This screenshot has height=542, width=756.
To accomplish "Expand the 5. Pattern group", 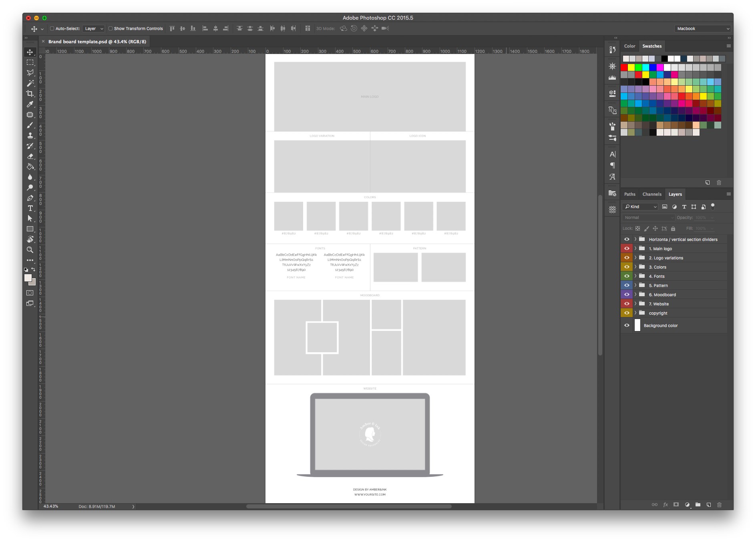I will [635, 285].
